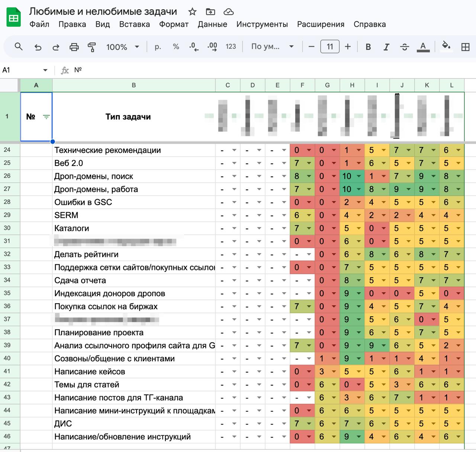Screen dimensions: 476x452
Task: Open the fill color bucket swatch
Action: click(x=446, y=47)
